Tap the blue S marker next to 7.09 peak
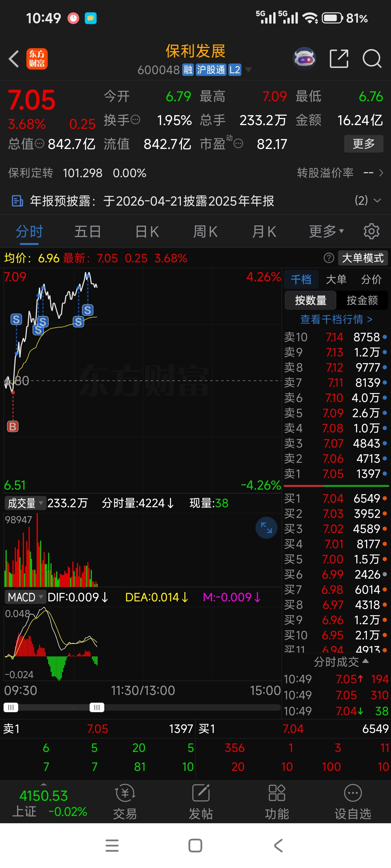 [88, 310]
